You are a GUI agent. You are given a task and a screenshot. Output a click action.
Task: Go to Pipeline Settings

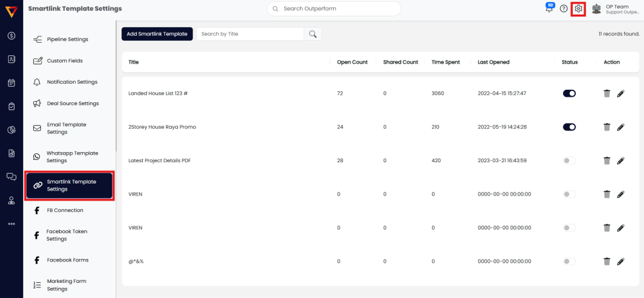(67, 39)
